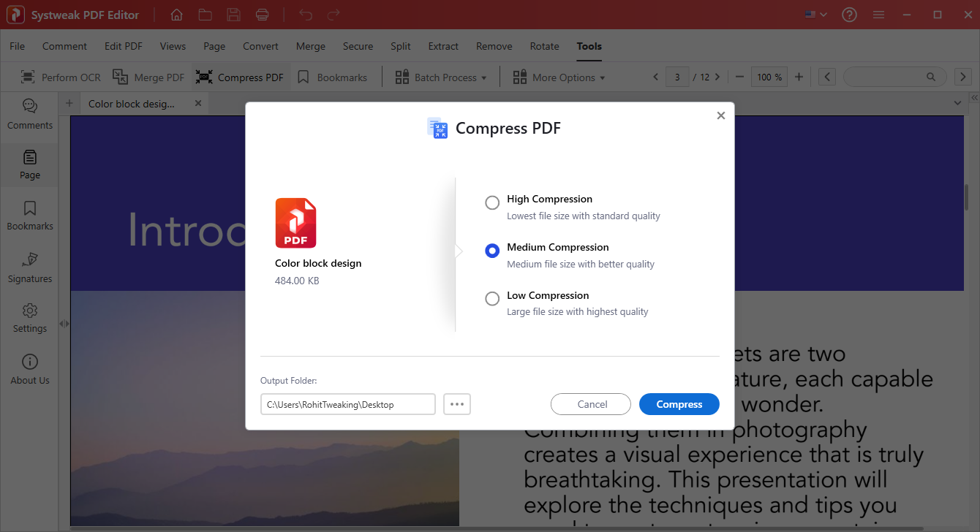
Task: Choose Medium Compression option
Action: tap(491, 251)
